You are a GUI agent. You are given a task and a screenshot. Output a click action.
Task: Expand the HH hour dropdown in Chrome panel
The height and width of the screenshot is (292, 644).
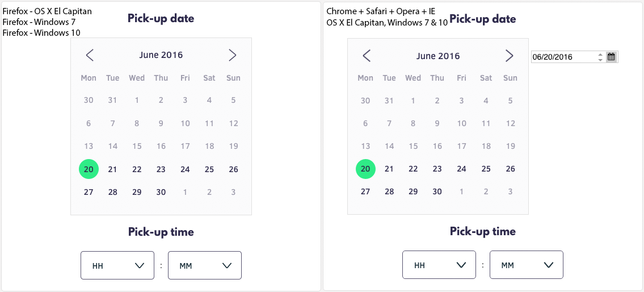pyautogui.click(x=439, y=265)
